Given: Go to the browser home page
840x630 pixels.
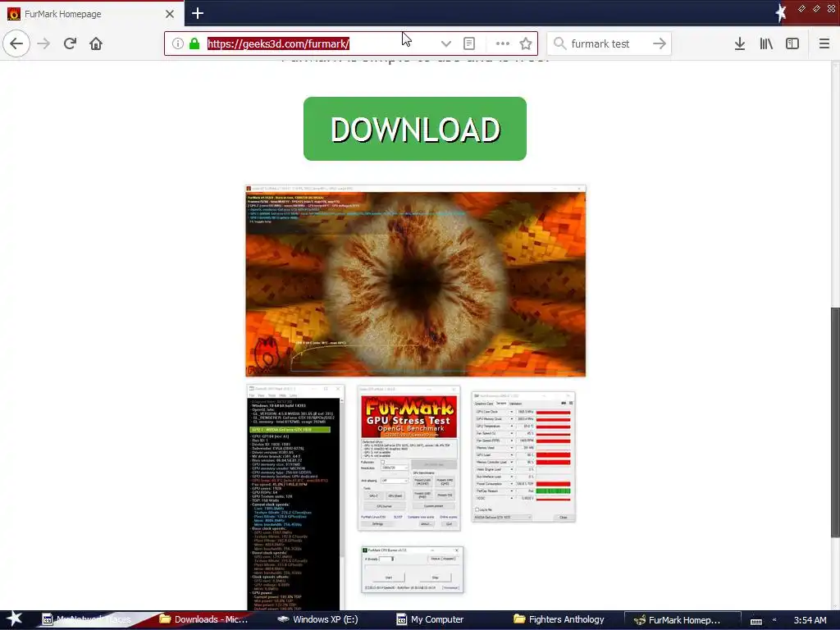Looking at the screenshot, I should click(96, 43).
